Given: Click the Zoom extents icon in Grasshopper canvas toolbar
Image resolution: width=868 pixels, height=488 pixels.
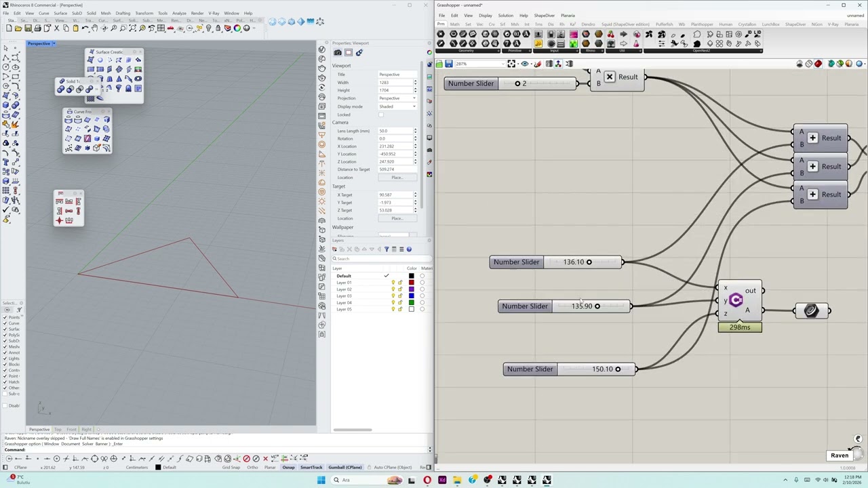Looking at the screenshot, I should pyautogui.click(x=511, y=64).
